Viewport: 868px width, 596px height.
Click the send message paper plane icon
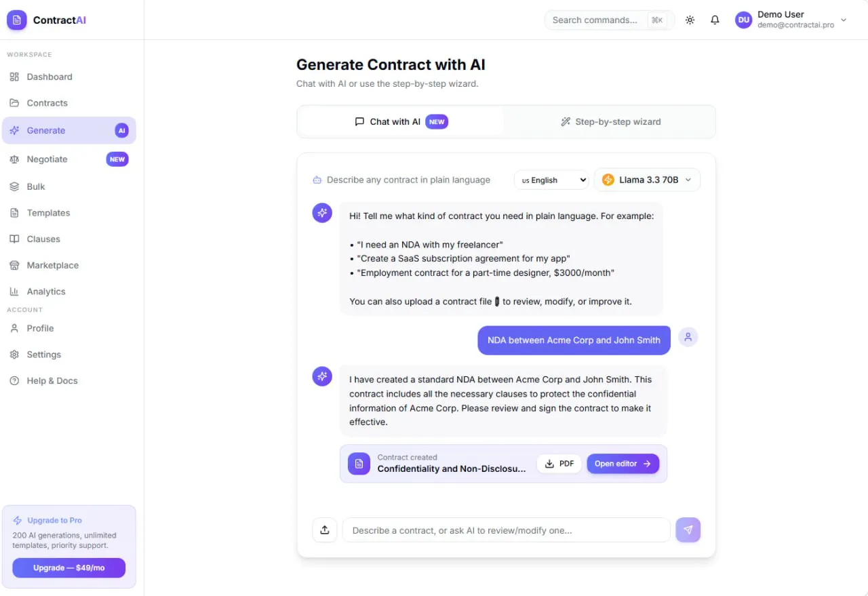688,530
